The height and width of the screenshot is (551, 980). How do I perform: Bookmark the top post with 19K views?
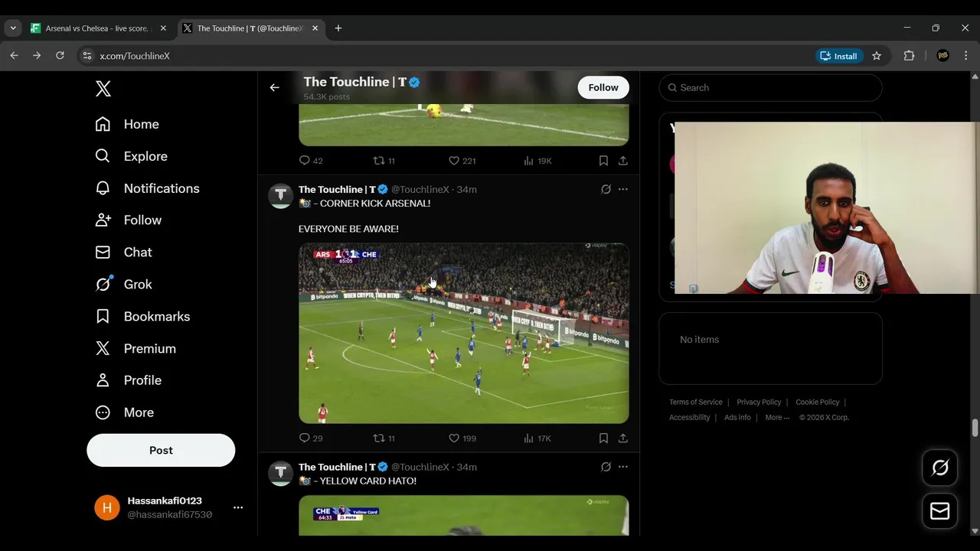603,161
